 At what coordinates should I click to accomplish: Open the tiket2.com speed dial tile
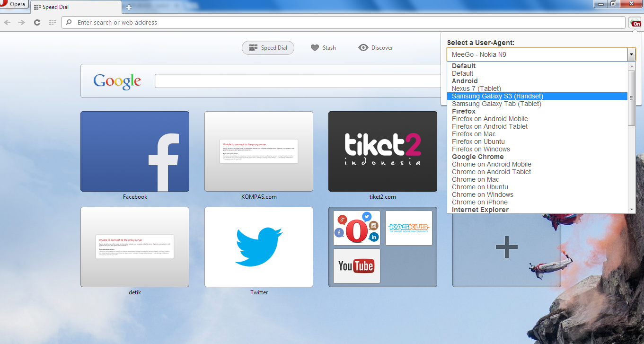[383, 151]
